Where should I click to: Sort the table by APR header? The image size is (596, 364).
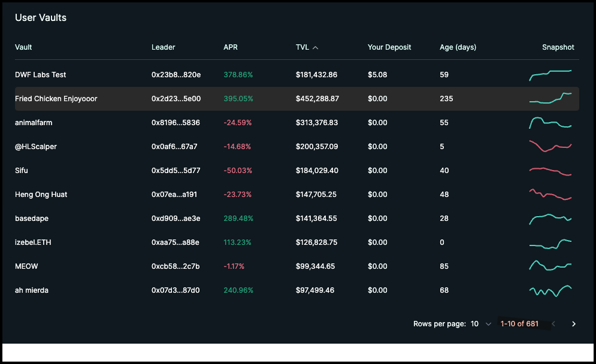231,47
